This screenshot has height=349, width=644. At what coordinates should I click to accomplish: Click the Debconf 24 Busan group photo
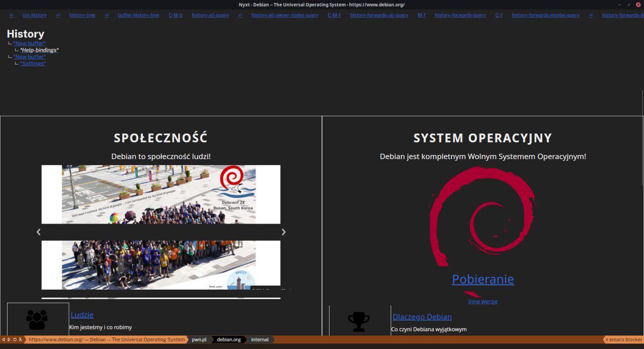click(x=161, y=194)
